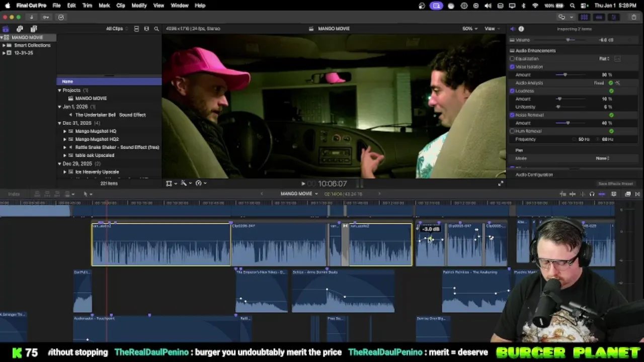Image resolution: width=644 pixels, height=362 pixels.
Task: Open the transform crop tool menu
Action: 171,184
